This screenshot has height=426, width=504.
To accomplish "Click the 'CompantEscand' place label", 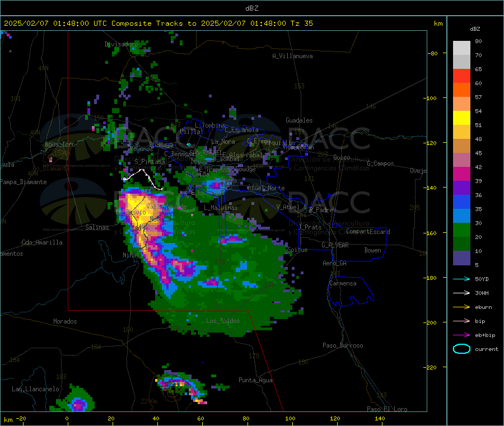I will (368, 232).
